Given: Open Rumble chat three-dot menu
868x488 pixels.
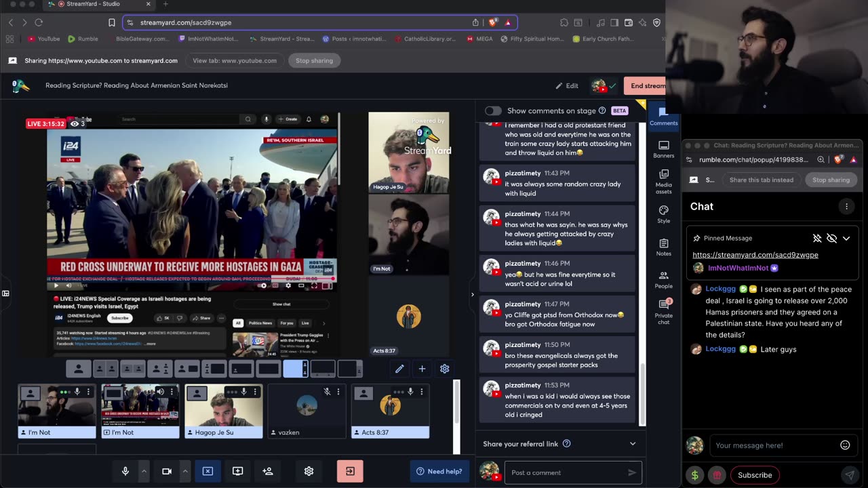Looking at the screenshot, I should tap(846, 206).
